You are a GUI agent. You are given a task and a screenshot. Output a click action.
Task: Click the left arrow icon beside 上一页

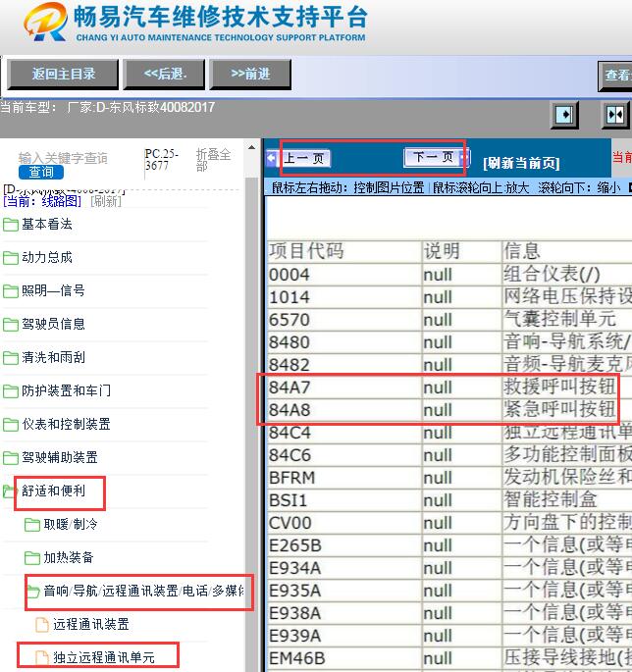(x=272, y=158)
